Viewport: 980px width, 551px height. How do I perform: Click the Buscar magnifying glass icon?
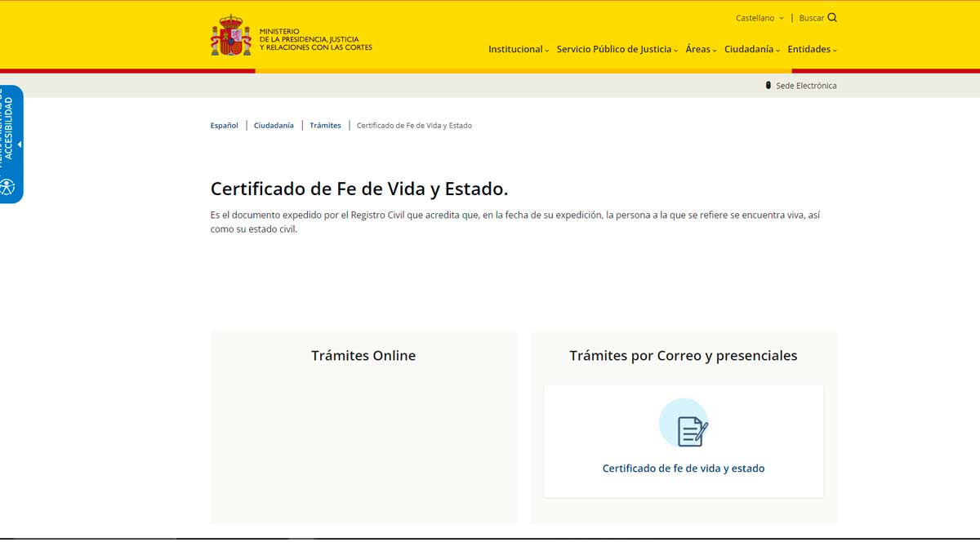tap(832, 18)
